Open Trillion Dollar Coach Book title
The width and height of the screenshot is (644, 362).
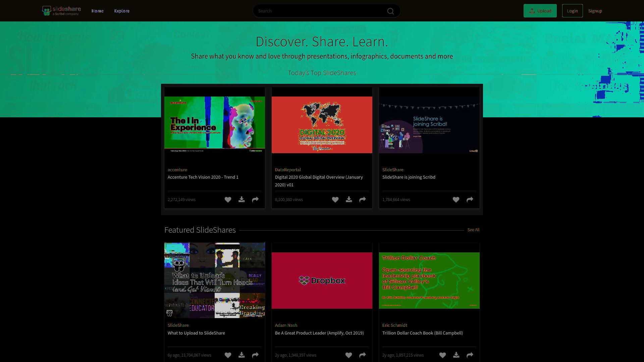click(423, 333)
